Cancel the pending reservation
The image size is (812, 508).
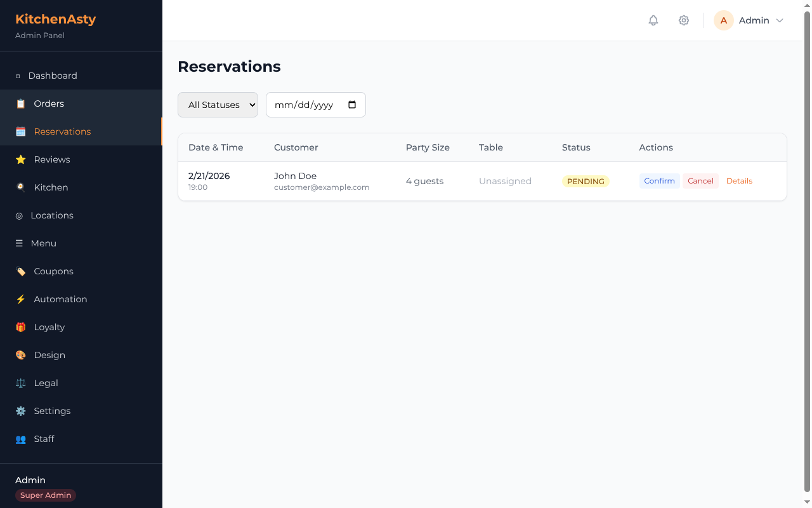point(700,181)
